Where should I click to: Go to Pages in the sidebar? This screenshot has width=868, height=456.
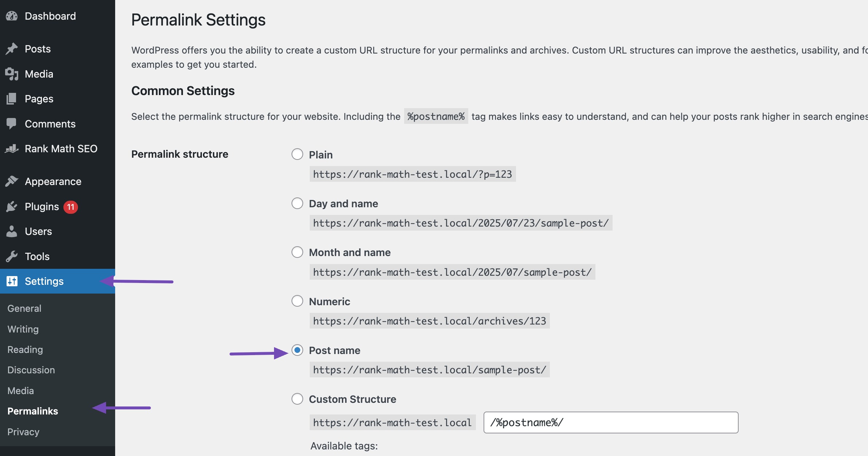[x=58, y=99]
